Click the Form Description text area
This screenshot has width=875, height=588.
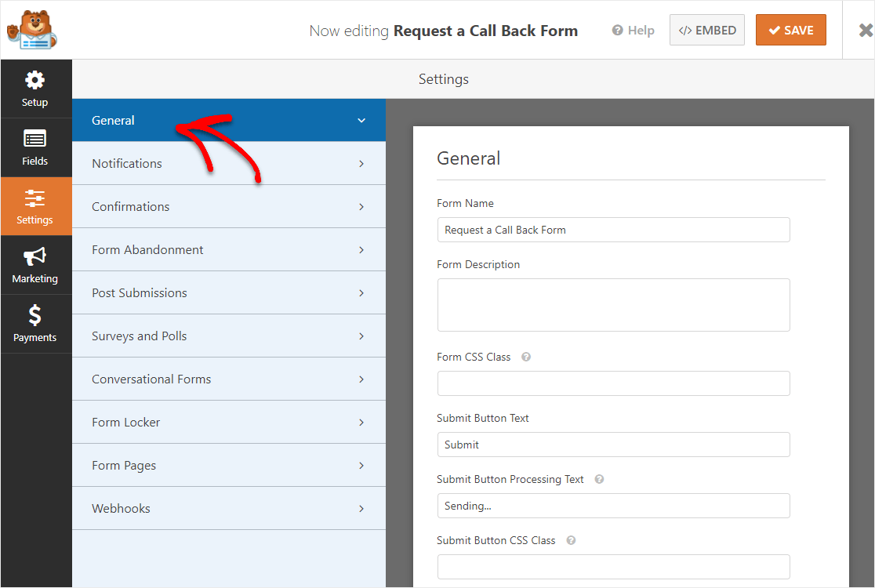click(613, 304)
